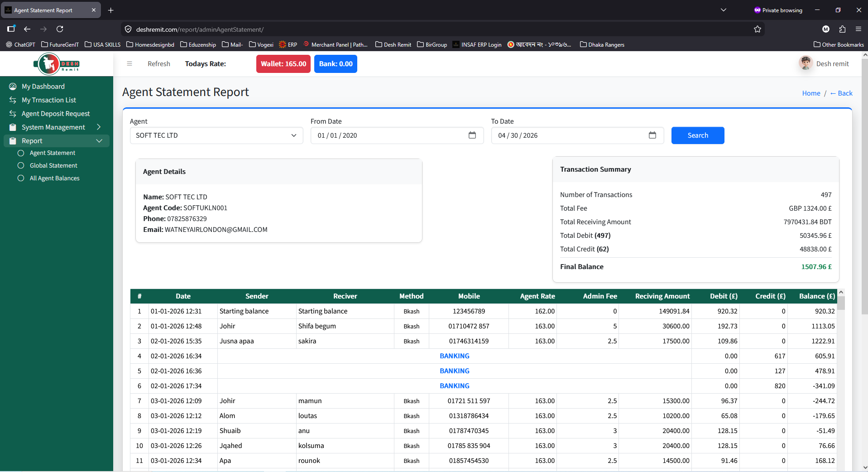Image resolution: width=868 pixels, height=472 pixels.
Task: Click the Balance (£) column header
Action: tap(817, 296)
